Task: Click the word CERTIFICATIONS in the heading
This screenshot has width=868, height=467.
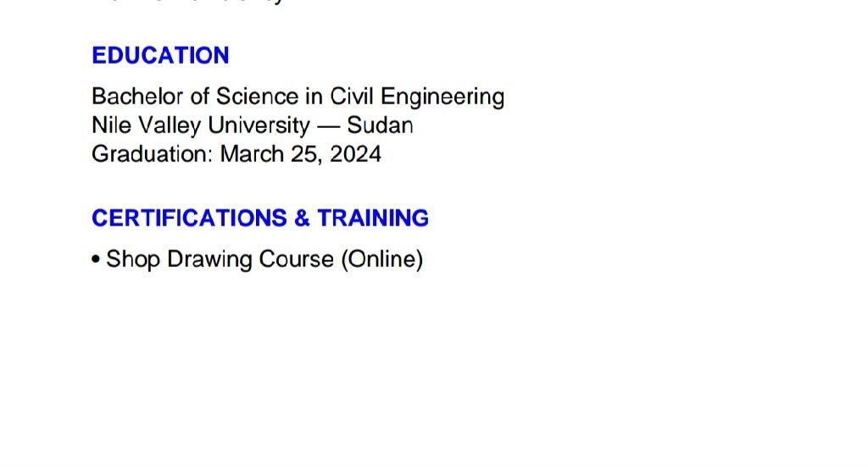Action: coord(189,219)
